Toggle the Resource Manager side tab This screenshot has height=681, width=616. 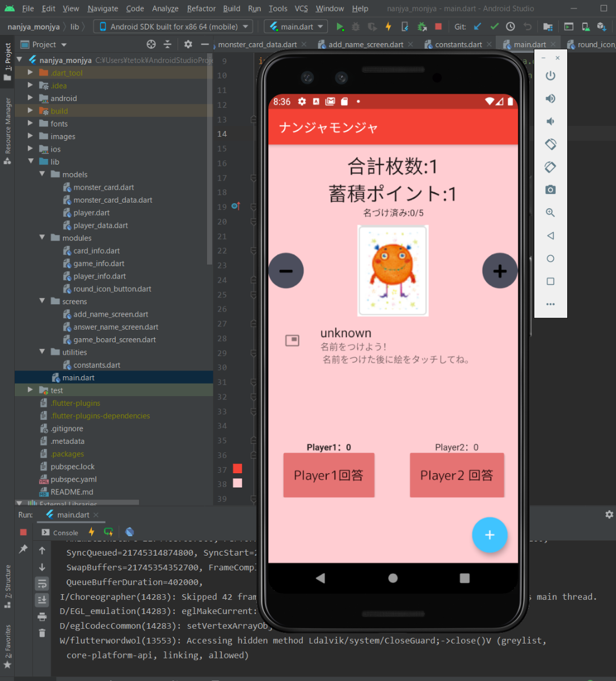7,131
